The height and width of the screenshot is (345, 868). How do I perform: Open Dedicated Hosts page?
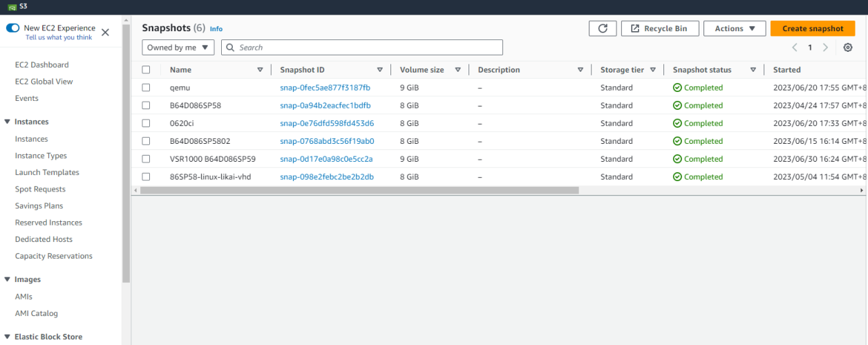click(x=44, y=239)
